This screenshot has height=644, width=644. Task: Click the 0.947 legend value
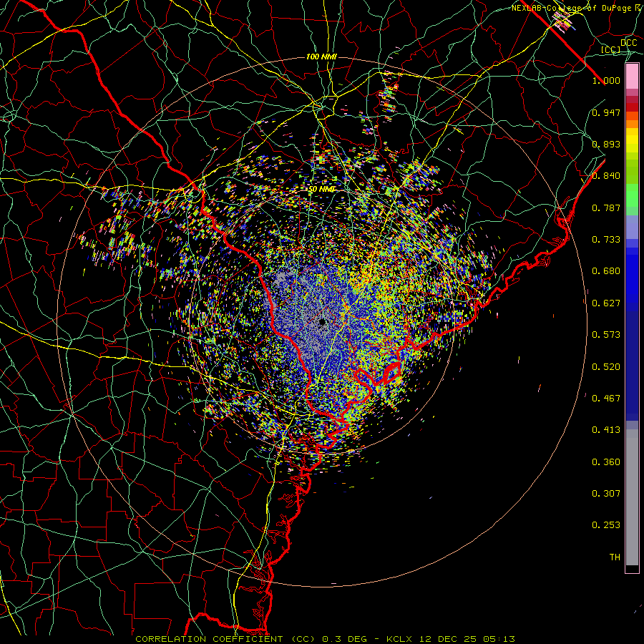(x=606, y=112)
